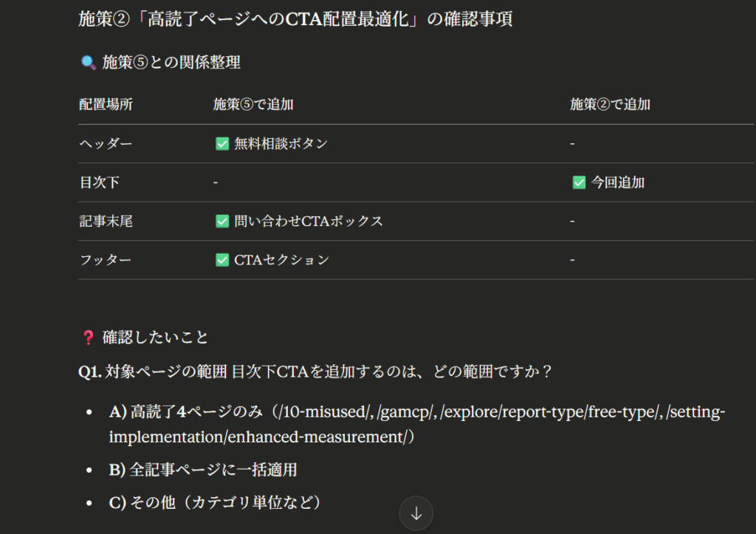Click the green checkmark beside 今回追加
This screenshot has width=756, height=534.
[579, 182]
